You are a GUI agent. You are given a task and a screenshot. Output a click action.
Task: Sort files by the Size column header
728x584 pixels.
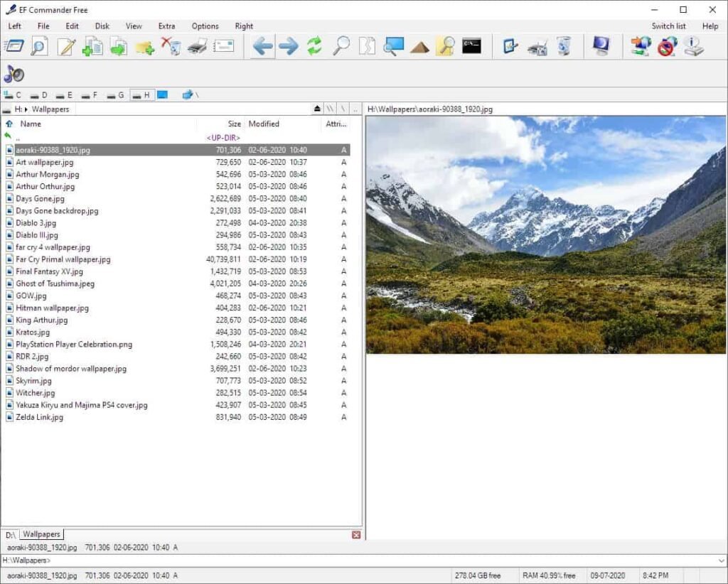click(234, 124)
